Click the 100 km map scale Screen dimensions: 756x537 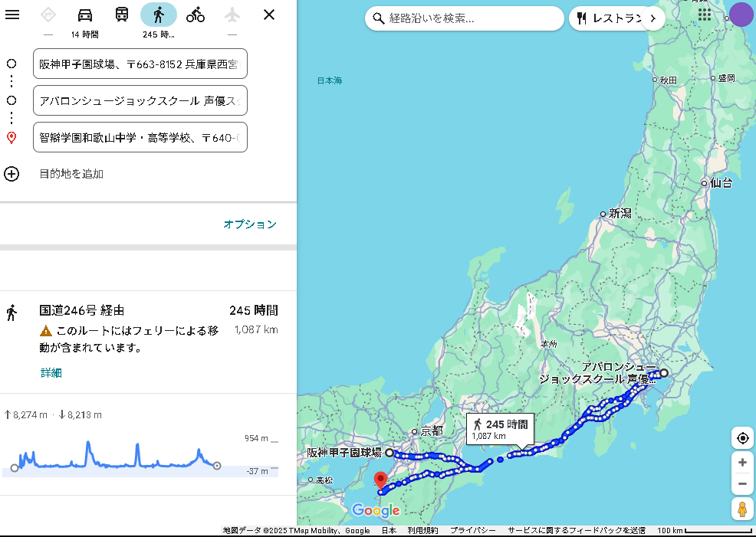click(x=705, y=530)
